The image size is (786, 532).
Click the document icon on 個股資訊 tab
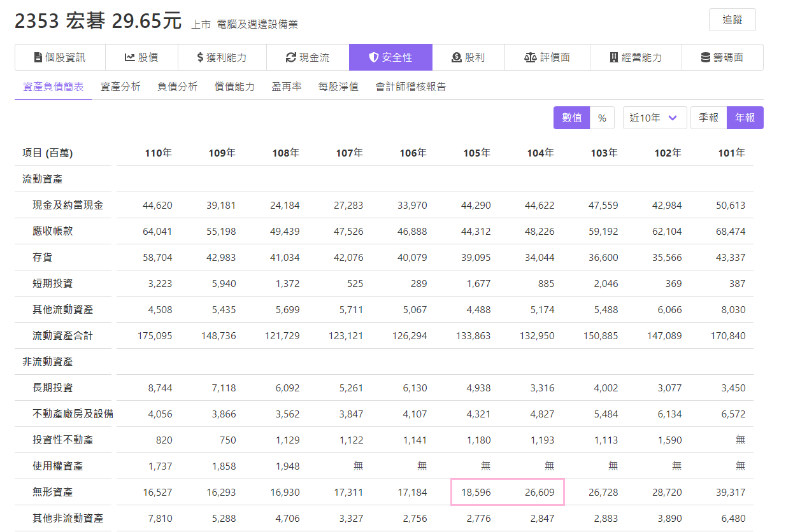click(38, 57)
